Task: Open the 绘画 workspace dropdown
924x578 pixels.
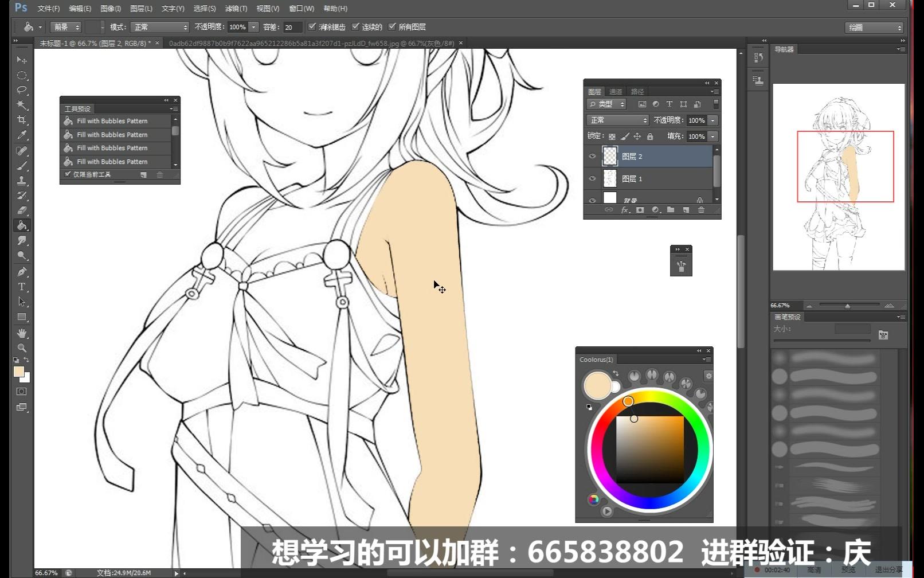Action: [x=874, y=28]
